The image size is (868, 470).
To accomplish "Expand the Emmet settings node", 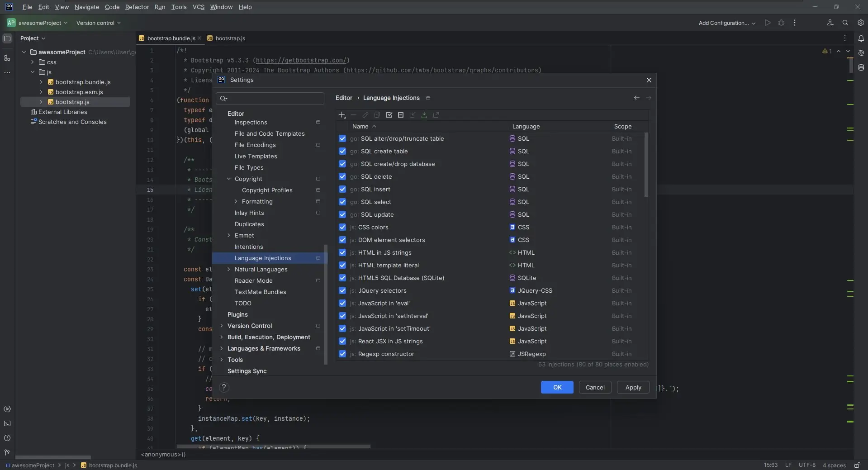I will coord(229,236).
